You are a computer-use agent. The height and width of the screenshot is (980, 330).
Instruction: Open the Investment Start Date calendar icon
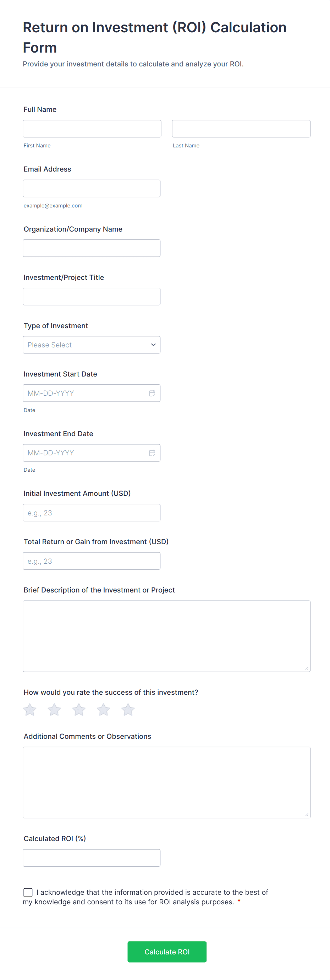pos(152,393)
